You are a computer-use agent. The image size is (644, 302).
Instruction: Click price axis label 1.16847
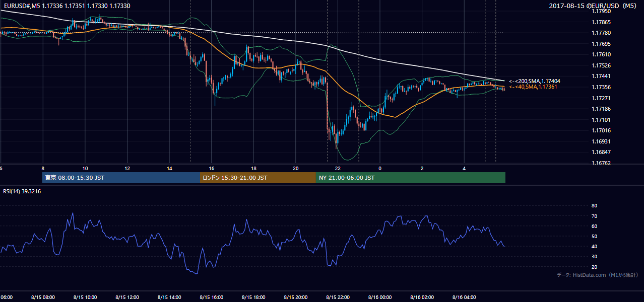[601, 152]
